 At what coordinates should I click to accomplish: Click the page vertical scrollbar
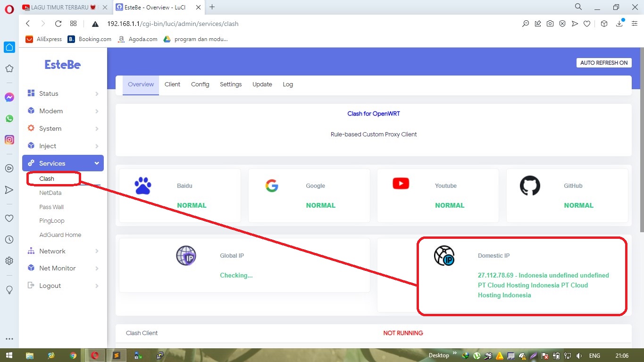coord(641,139)
